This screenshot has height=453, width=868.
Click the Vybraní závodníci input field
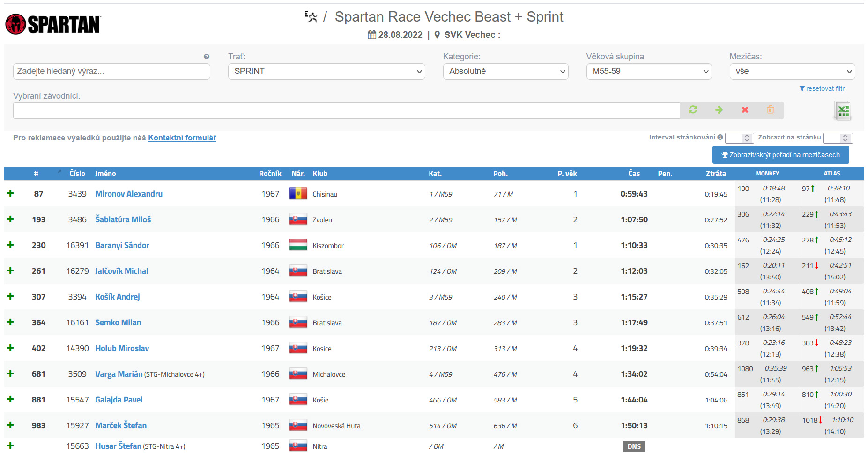pos(346,110)
